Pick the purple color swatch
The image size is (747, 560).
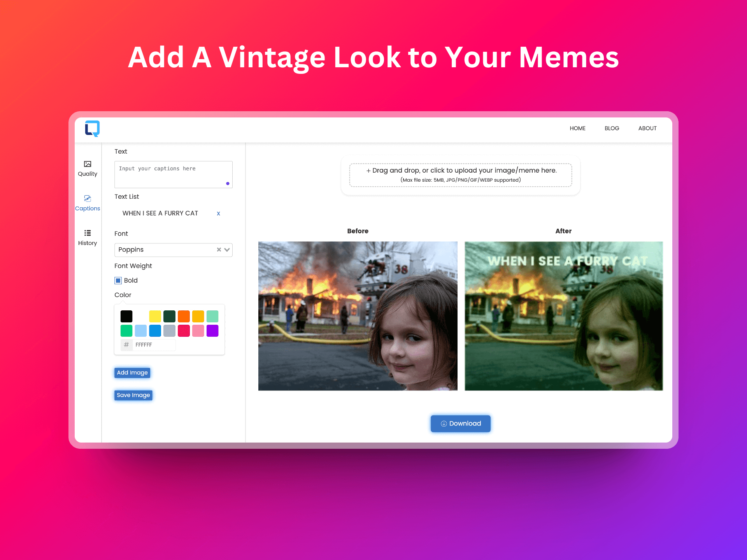pos(212,331)
